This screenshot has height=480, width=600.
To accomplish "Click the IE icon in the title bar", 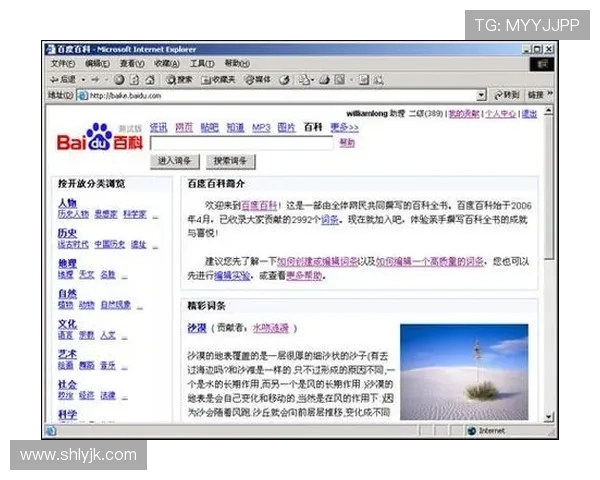I will [x=51, y=49].
